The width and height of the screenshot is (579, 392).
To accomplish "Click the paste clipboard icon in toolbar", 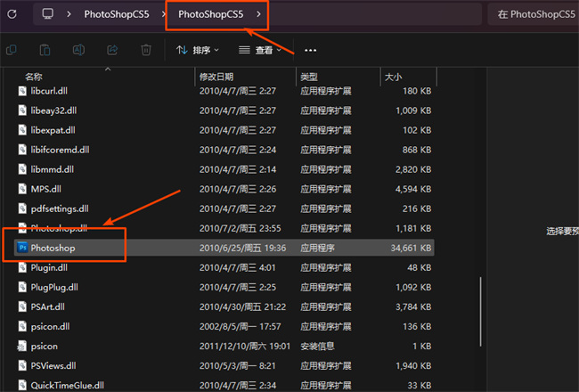I will coord(45,50).
